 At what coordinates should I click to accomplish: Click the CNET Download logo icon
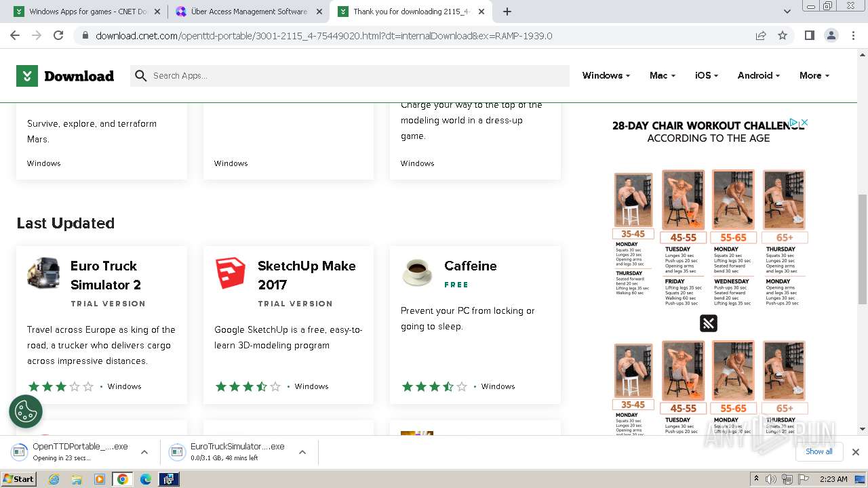tap(26, 76)
